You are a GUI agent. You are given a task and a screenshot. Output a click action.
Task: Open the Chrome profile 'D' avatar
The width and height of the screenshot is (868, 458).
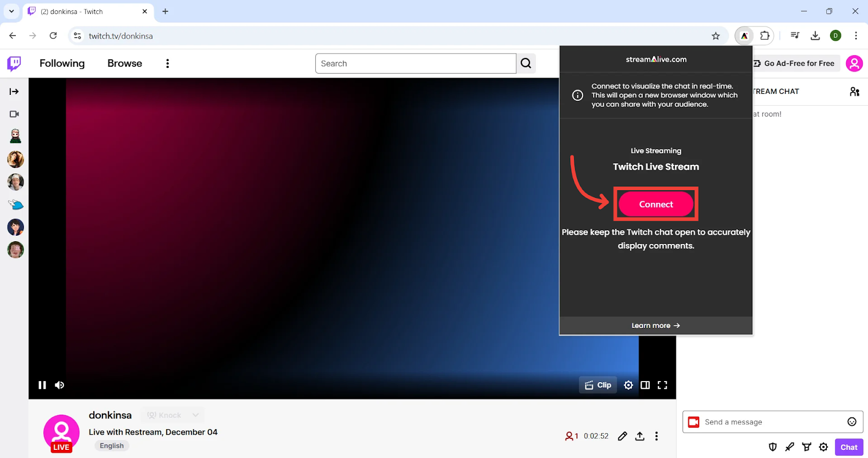[836, 36]
